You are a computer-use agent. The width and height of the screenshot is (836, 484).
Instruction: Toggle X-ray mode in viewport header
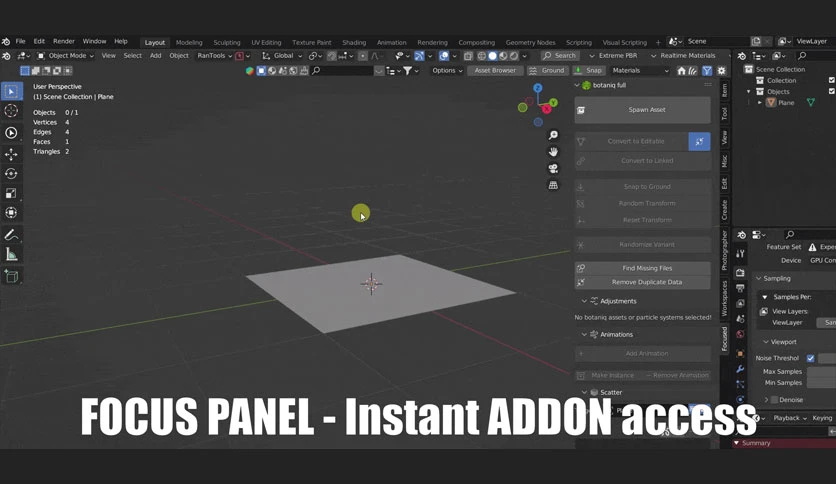pyautogui.click(x=468, y=55)
